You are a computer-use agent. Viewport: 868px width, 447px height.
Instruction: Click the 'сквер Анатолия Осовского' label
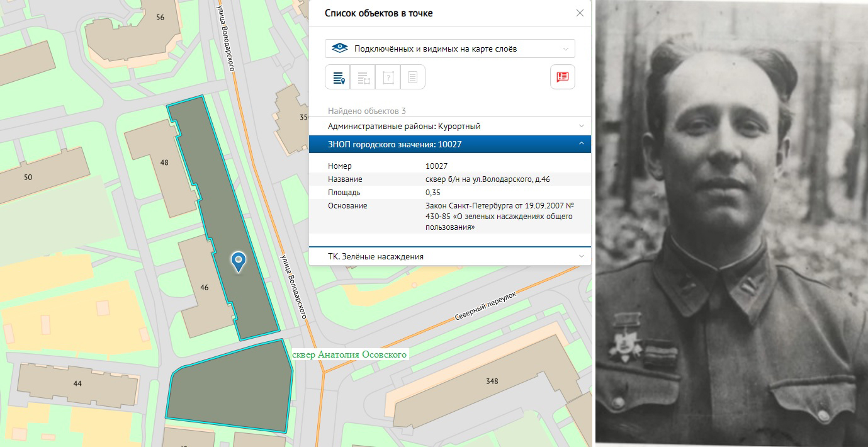click(350, 354)
